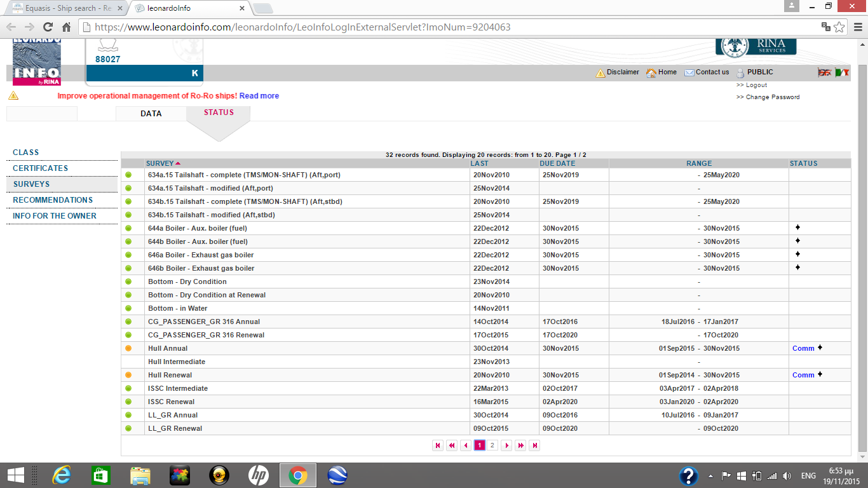868x488 pixels.
Task: Switch language with the UK flag icon
Action: click(x=824, y=72)
